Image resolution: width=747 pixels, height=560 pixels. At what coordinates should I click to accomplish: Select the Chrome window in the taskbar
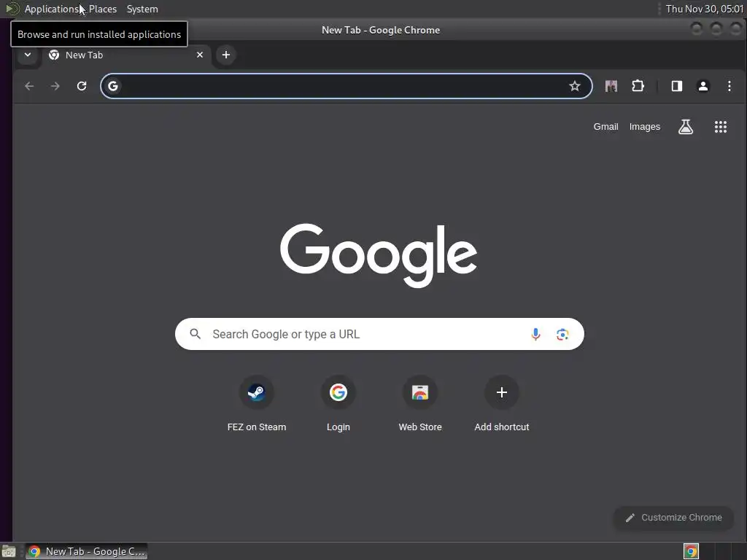point(86,551)
